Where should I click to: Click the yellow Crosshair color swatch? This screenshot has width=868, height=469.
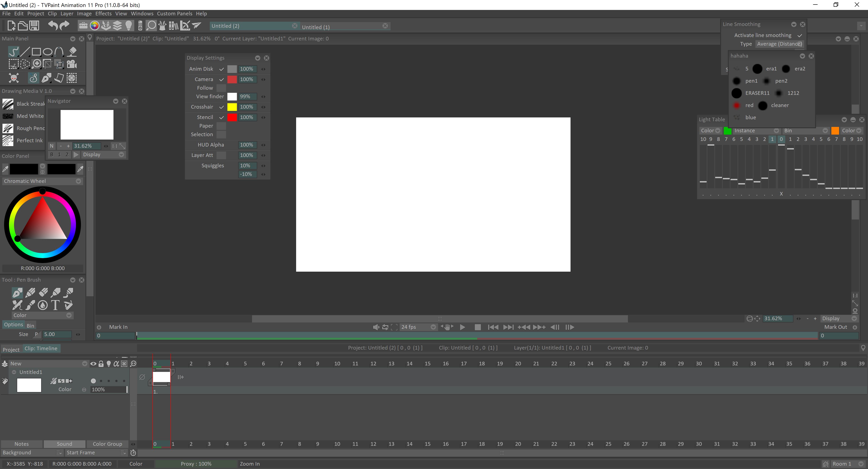tap(232, 107)
